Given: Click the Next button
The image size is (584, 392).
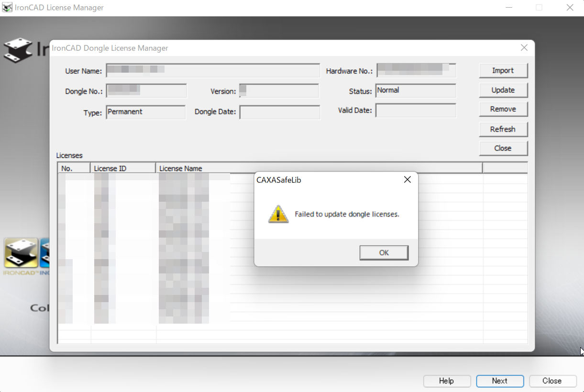Looking at the screenshot, I should coord(500,381).
